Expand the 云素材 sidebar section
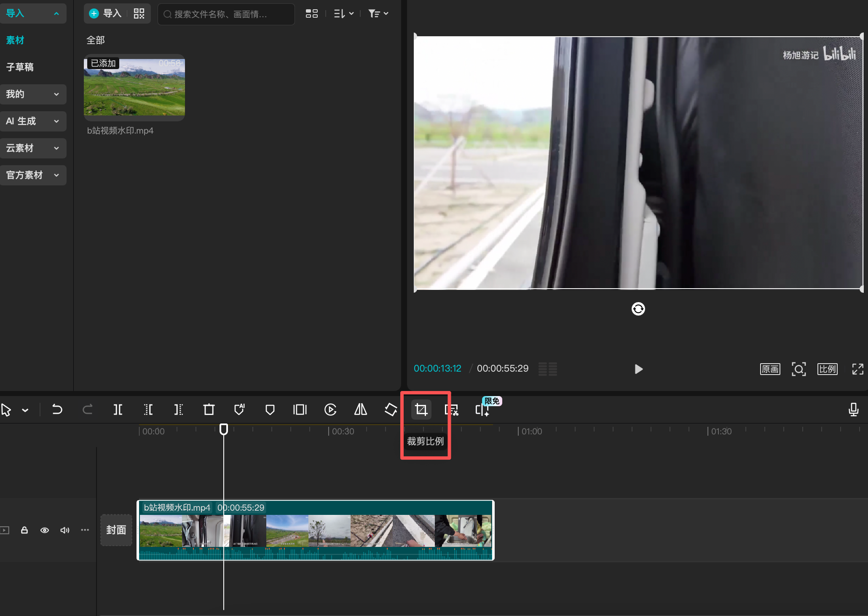 pyautogui.click(x=33, y=148)
